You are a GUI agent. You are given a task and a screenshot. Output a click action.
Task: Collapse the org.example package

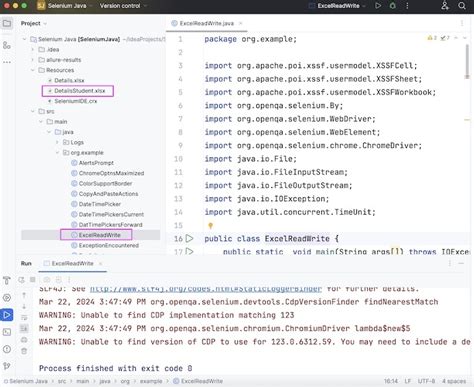coord(57,153)
